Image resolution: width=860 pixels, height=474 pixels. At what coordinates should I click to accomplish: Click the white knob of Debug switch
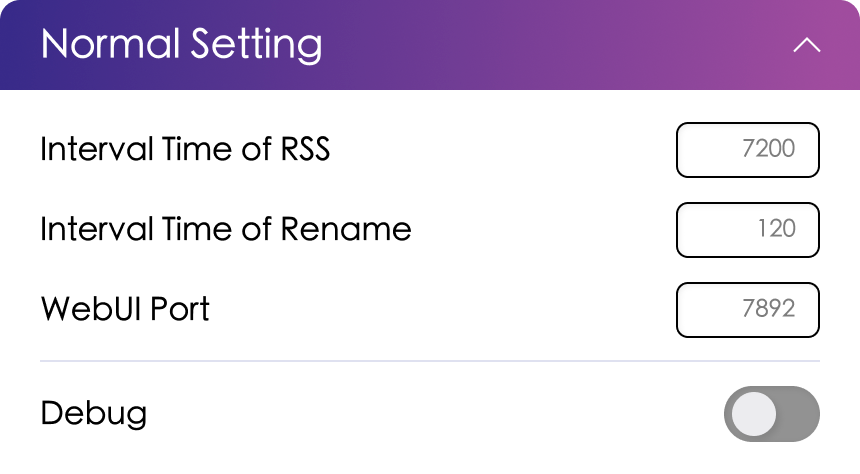tap(753, 414)
